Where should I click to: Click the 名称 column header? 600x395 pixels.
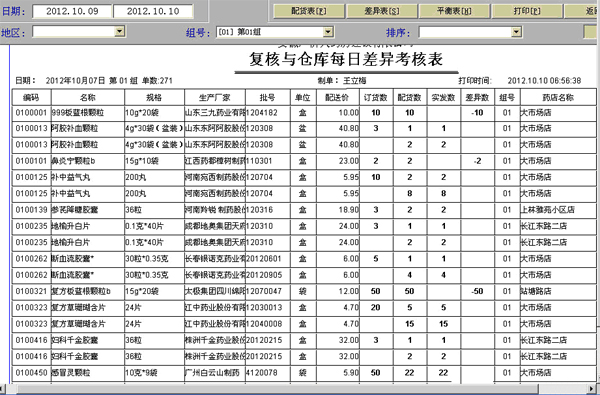coord(88,97)
